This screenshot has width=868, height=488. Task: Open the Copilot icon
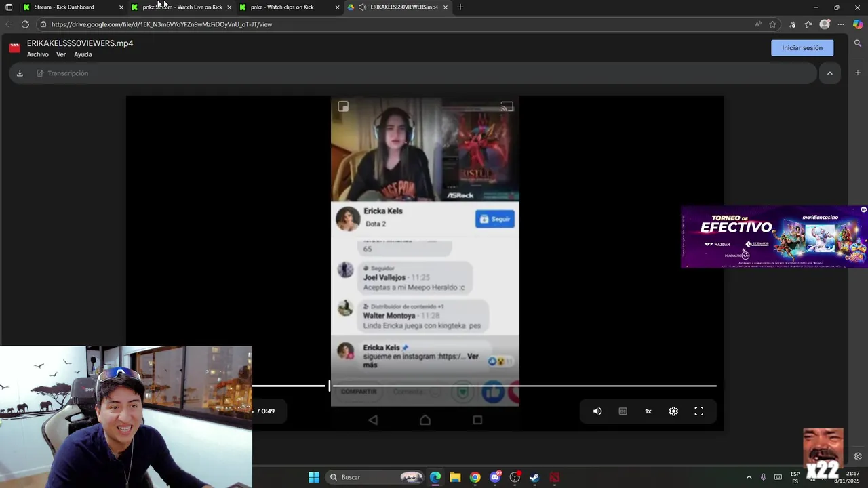858,24
